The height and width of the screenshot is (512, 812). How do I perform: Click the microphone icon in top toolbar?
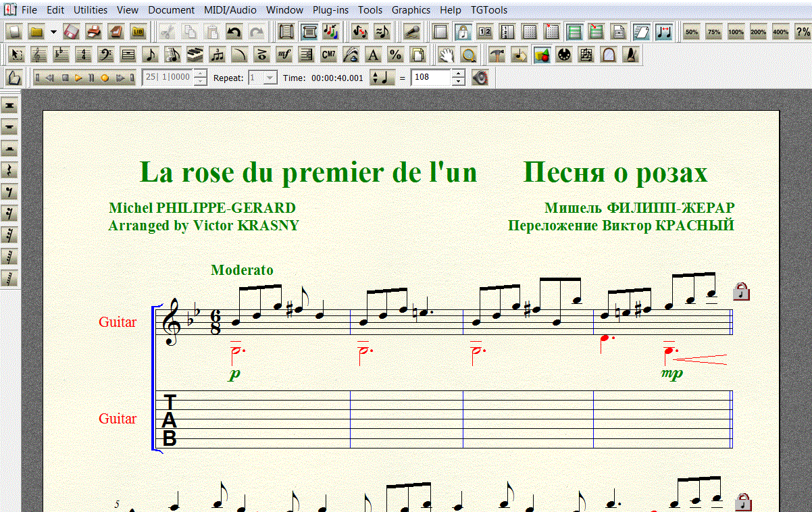click(411, 32)
